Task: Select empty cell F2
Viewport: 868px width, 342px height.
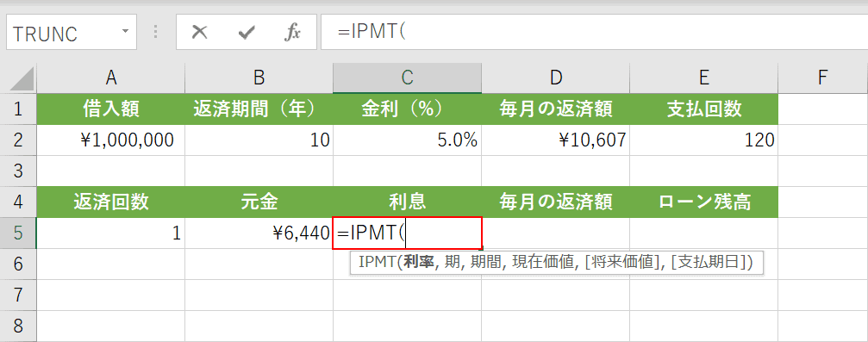Action: (x=822, y=140)
